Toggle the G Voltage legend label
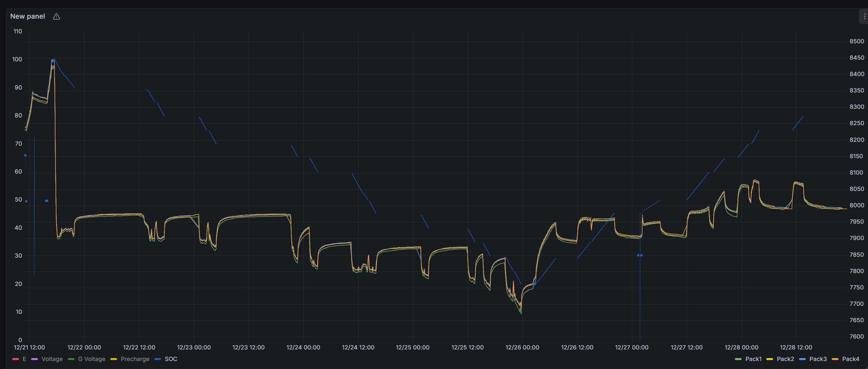The height and width of the screenshot is (369, 868). [91, 359]
